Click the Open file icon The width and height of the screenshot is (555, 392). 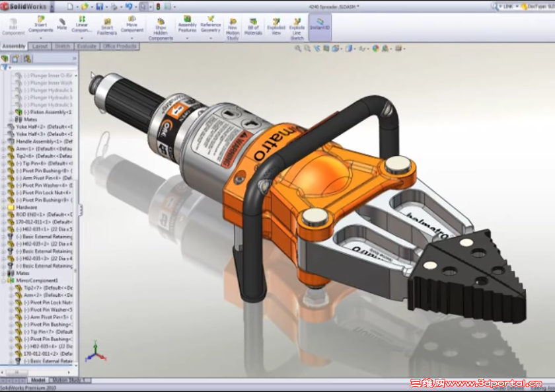[x=85, y=7]
